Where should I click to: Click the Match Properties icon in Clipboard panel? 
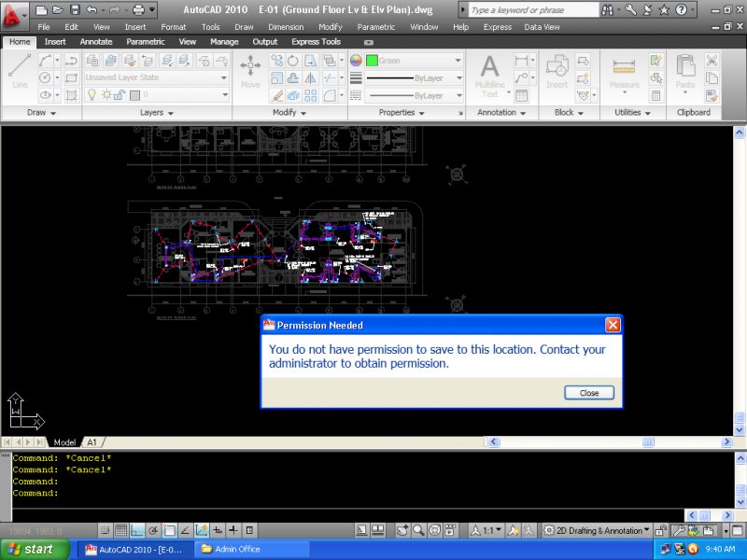point(712,96)
